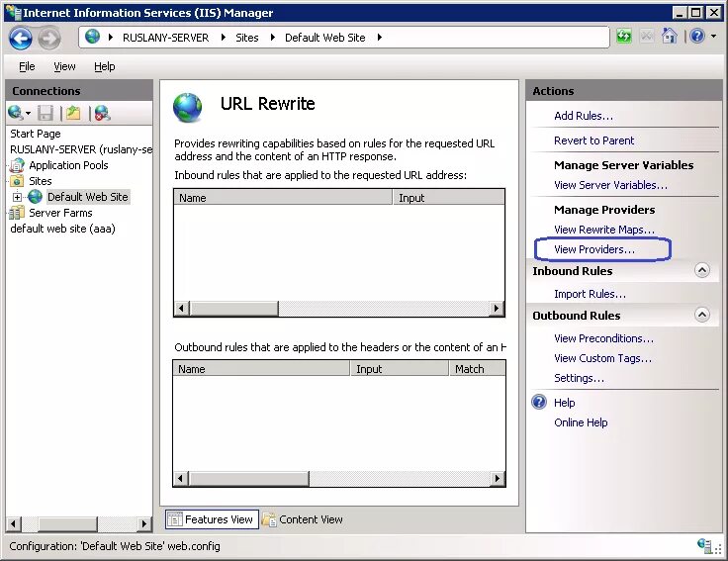Select Application Pools tree item

pyautogui.click(x=68, y=165)
